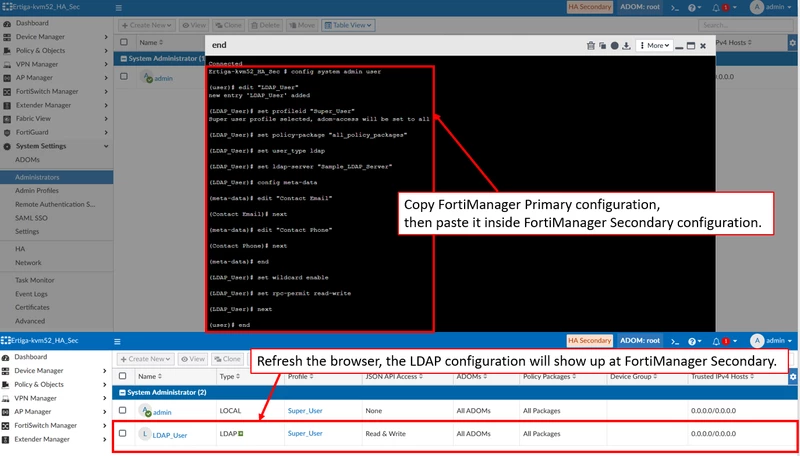This screenshot has height=456, width=800.
Task: Click the admin avatar in the LOCAL type row
Action: pos(145,411)
